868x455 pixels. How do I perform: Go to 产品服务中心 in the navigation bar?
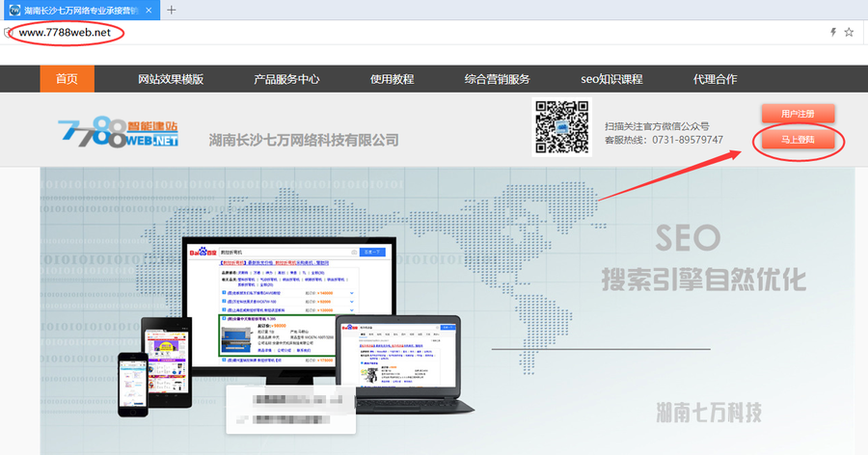coord(286,79)
